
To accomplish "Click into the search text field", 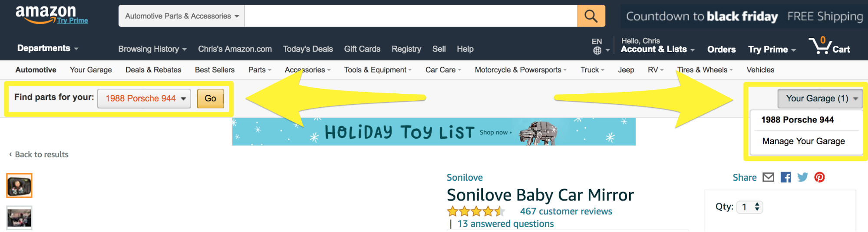I will [410, 16].
